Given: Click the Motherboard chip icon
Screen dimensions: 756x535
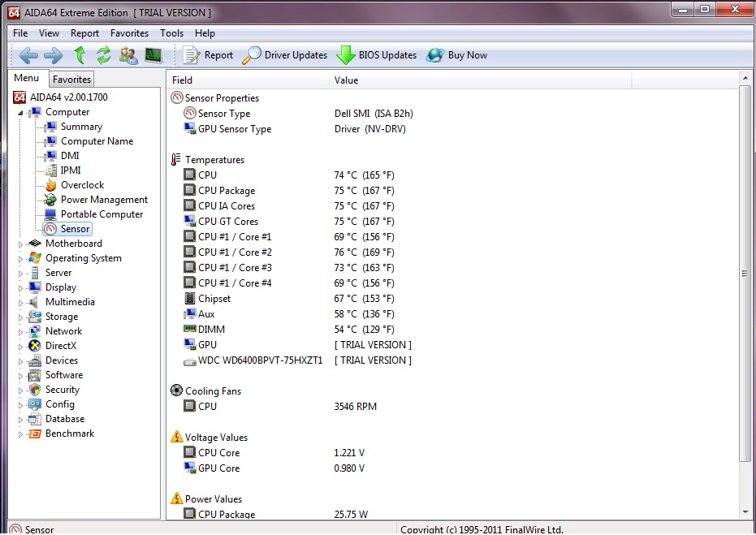Looking at the screenshot, I should (35, 244).
